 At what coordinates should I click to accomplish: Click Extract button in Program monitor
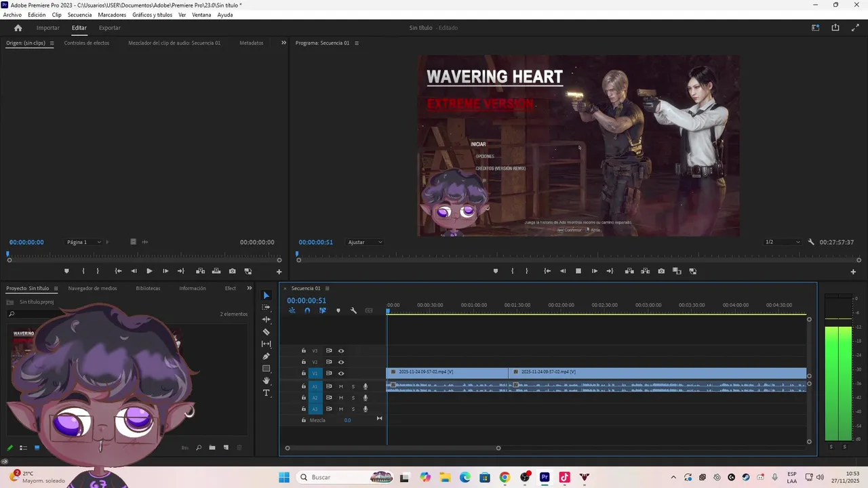coord(645,271)
